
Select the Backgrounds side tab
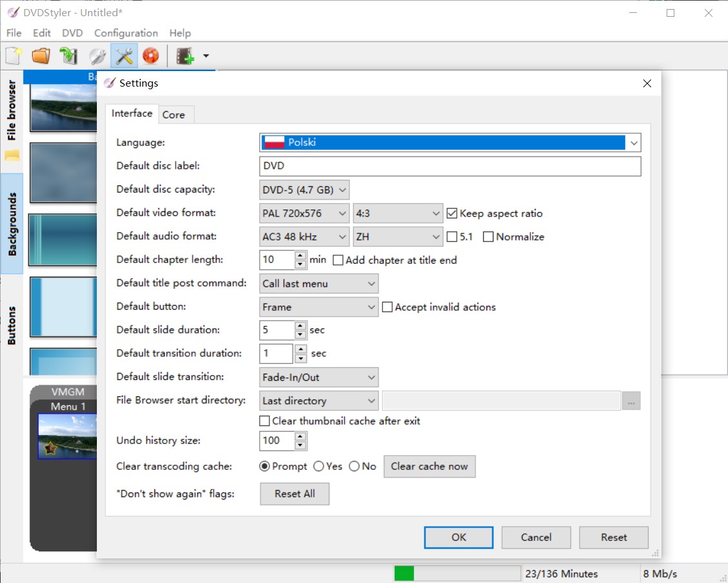12,224
